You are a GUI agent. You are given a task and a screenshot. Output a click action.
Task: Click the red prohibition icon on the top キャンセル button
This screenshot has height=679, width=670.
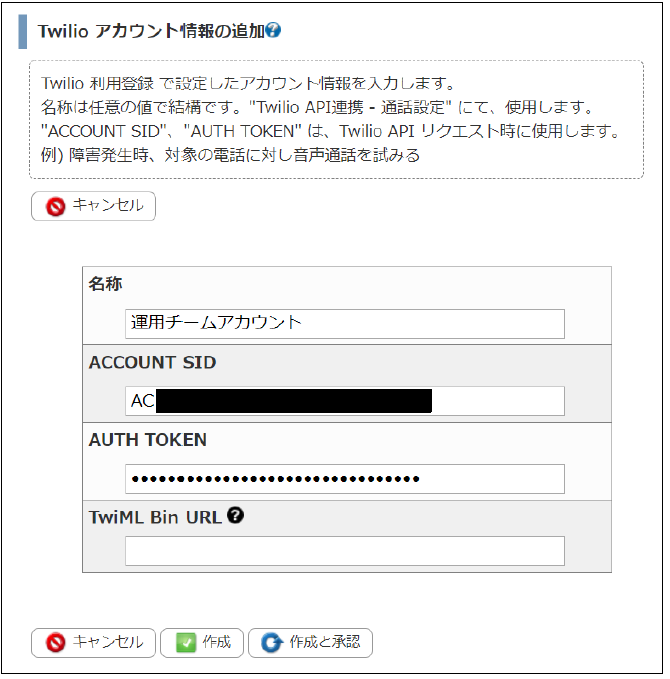pos(56,207)
